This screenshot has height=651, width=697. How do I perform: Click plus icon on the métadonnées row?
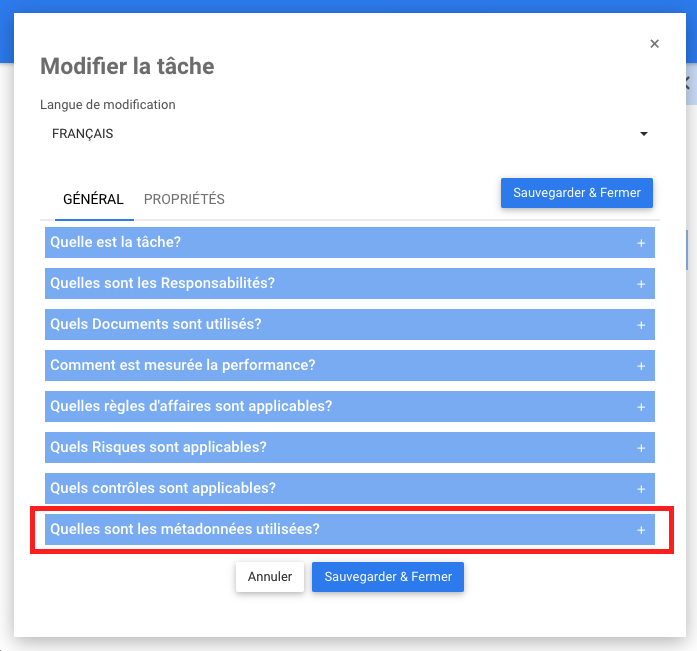pos(641,530)
